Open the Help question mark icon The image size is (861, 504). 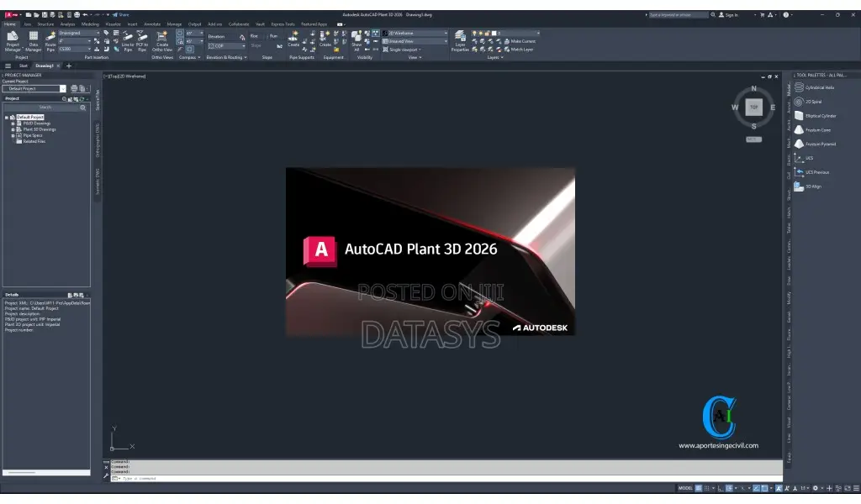point(786,15)
